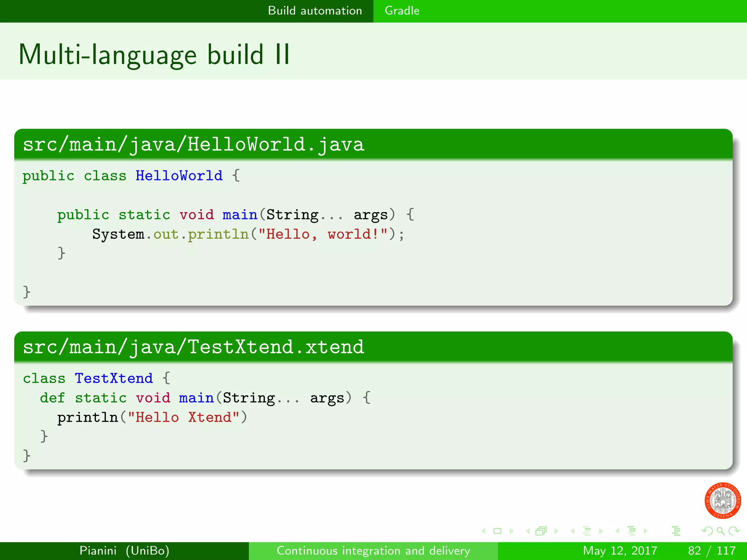Click the 'TestXtend' class name in code
This screenshot has height=560, width=747.
(114, 378)
